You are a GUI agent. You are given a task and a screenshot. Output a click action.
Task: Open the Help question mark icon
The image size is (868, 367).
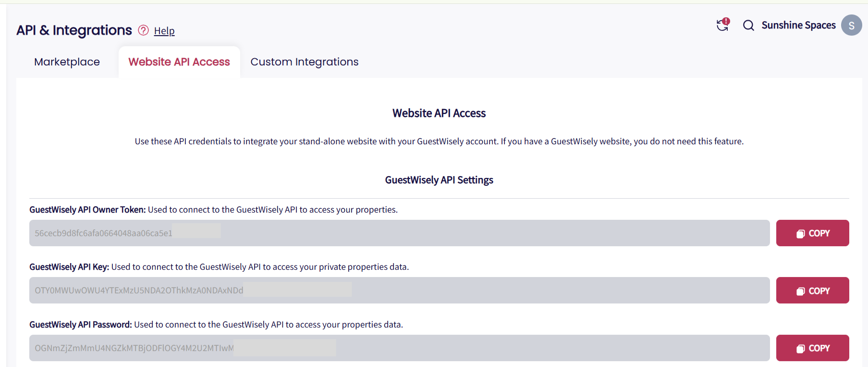point(143,30)
